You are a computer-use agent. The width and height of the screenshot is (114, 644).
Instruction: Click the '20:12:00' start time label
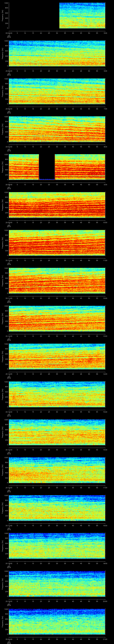(x=9, y=336)
